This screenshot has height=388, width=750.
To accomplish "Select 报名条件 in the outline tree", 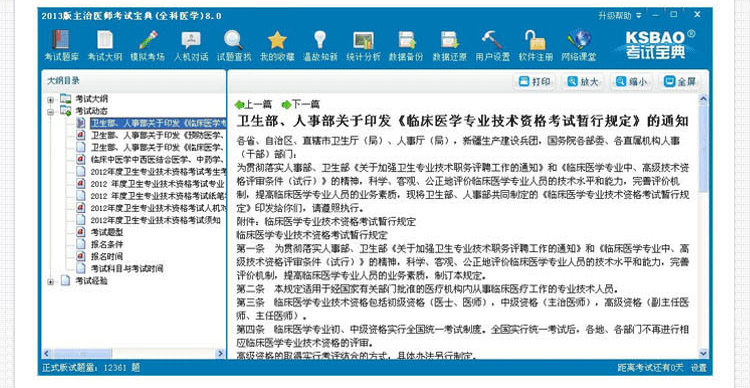I will [x=107, y=244].
